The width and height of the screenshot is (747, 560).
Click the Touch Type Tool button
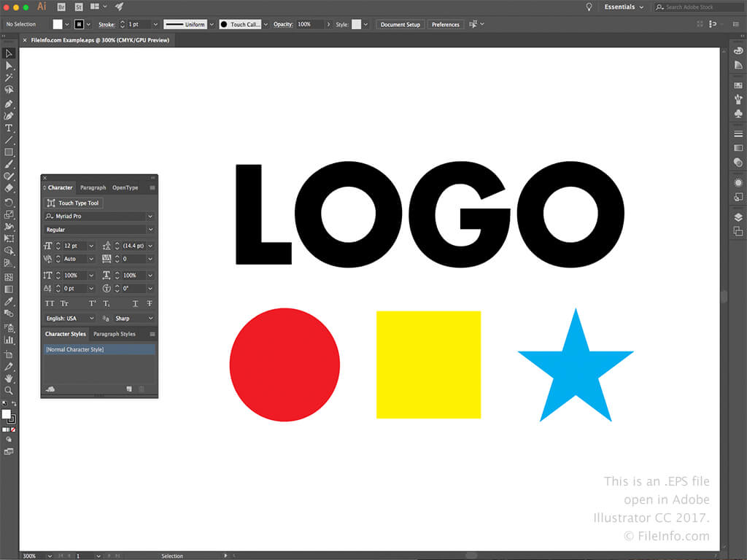(73, 203)
